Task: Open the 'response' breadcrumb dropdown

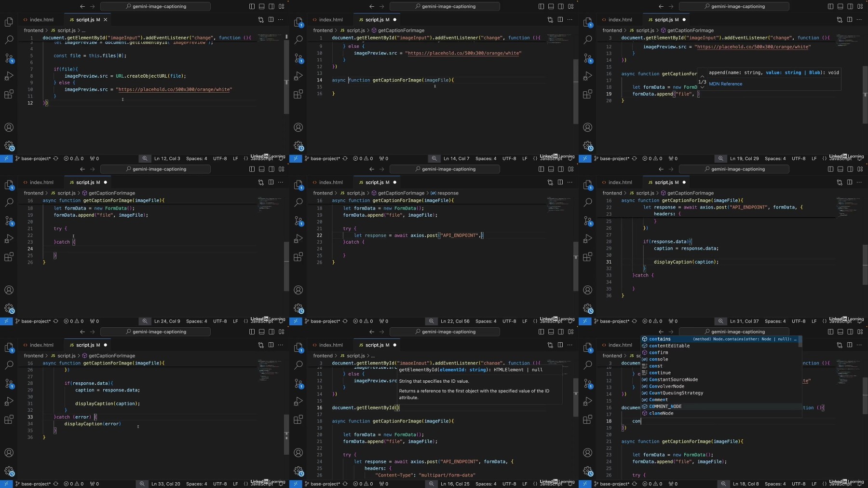Action: click(444, 193)
